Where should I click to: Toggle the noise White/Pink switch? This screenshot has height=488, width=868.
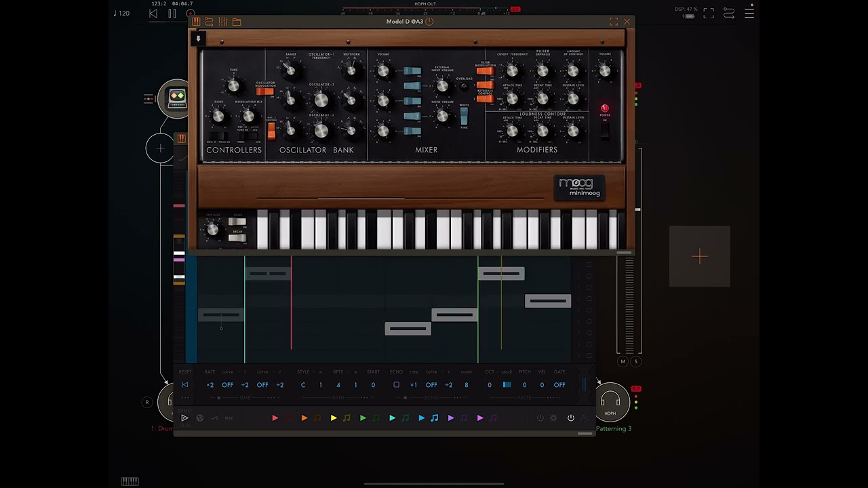click(464, 117)
